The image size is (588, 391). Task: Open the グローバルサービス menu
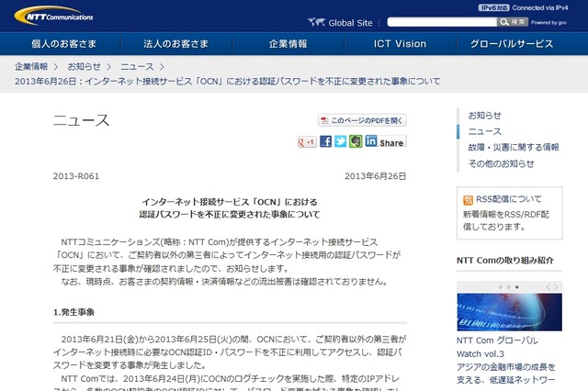[512, 44]
